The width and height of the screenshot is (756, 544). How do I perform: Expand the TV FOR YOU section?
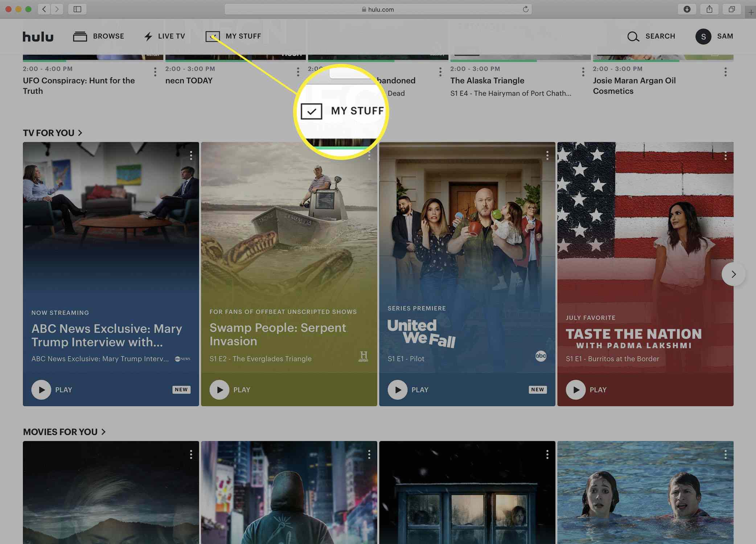click(53, 133)
